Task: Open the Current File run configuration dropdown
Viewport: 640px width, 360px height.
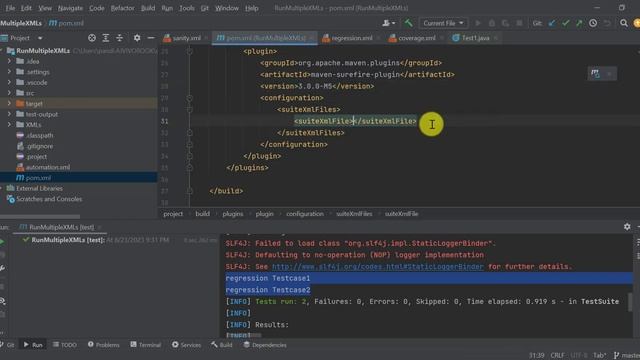Action: tap(443, 23)
